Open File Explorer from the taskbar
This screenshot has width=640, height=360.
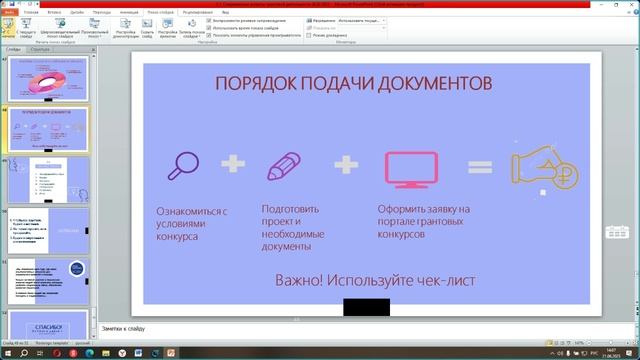tap(106, 353)
